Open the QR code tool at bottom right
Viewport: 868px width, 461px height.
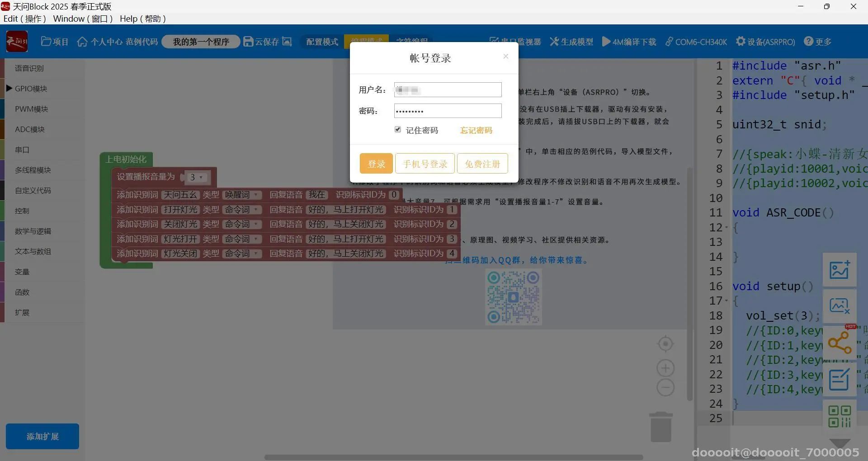click(x=839, y=415)
